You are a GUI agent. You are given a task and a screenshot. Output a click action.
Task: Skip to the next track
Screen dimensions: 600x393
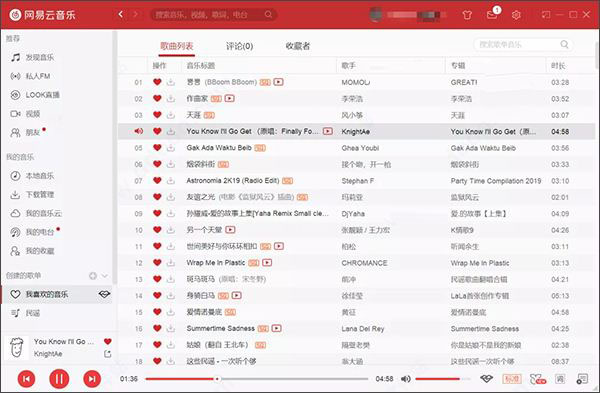pyautogui.click(x=92, y=379)
